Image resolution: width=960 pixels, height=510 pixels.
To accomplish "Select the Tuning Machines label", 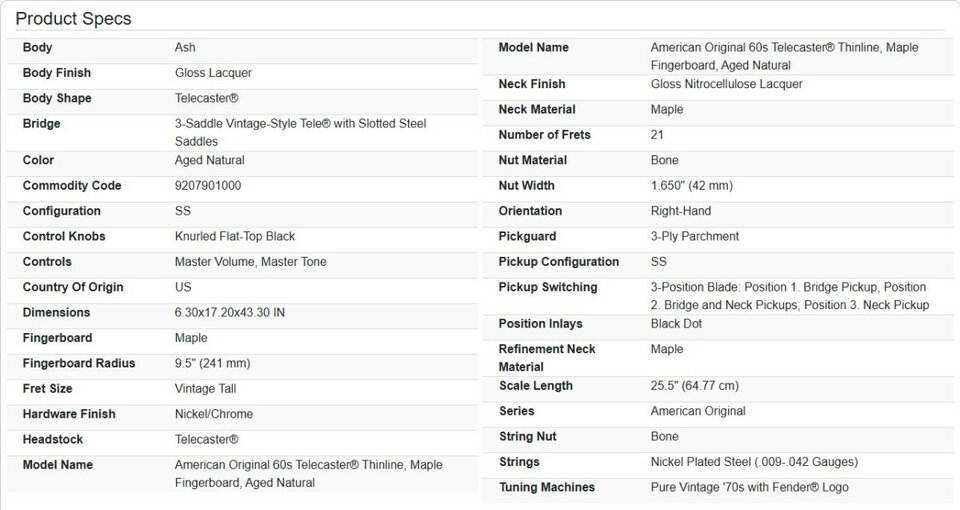I will click(x=547, y=487).
